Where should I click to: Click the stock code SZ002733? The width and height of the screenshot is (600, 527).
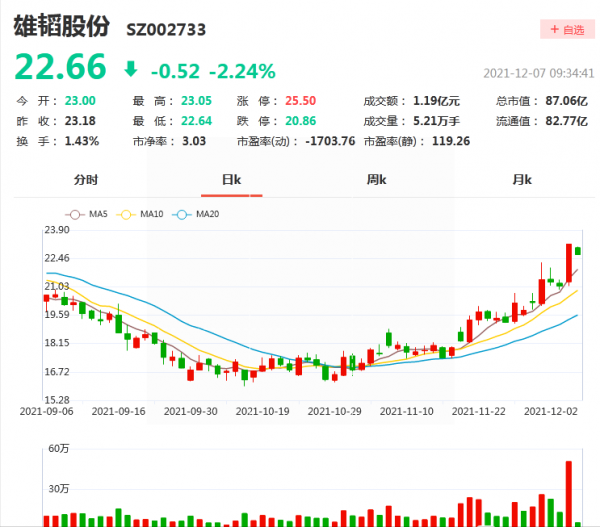tap(166, 30)
